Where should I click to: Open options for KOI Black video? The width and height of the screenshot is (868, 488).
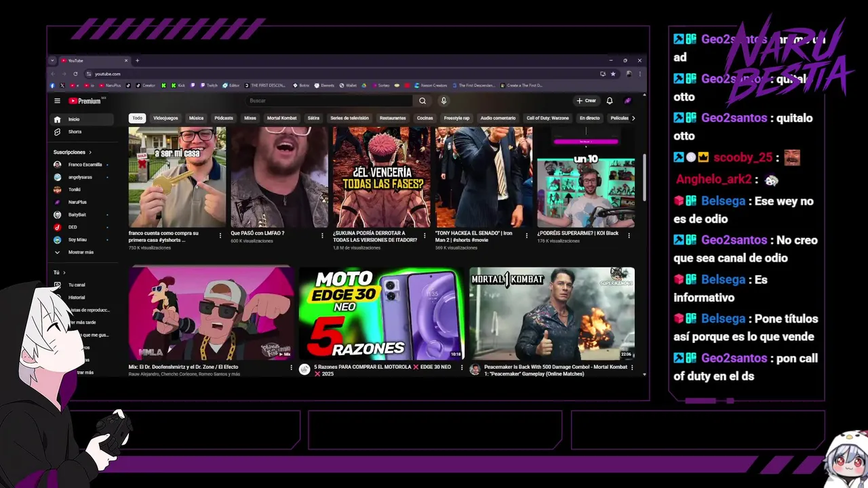coord(629,235)
